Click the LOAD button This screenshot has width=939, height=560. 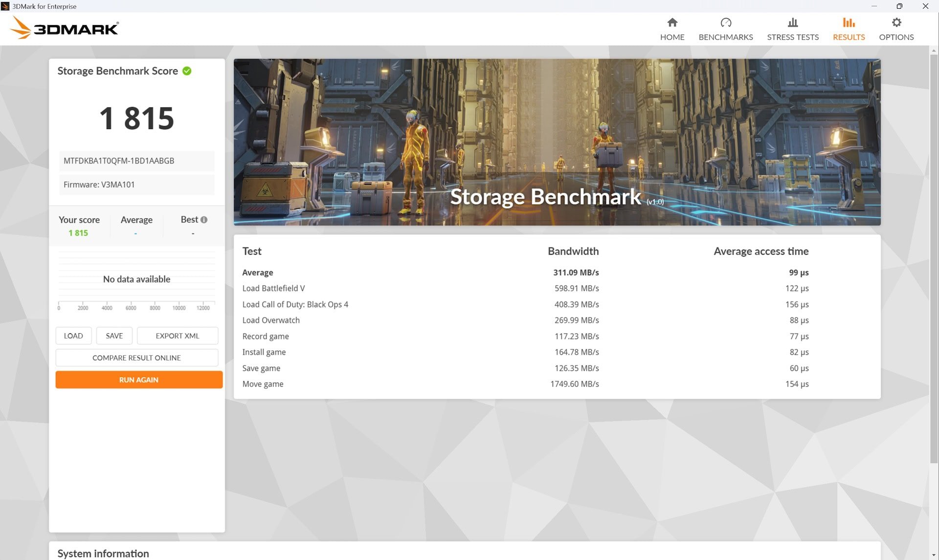click(73, 336)
